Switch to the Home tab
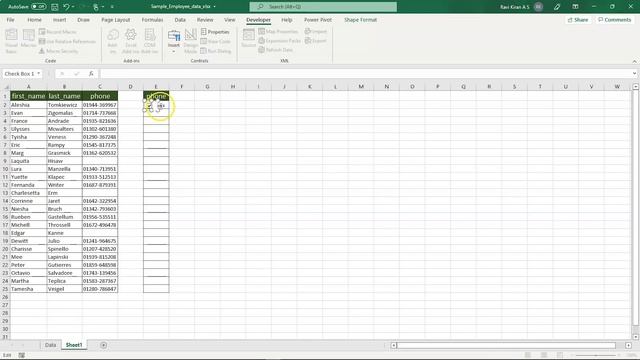The image size is (640, 360). [x=34, y=20]
